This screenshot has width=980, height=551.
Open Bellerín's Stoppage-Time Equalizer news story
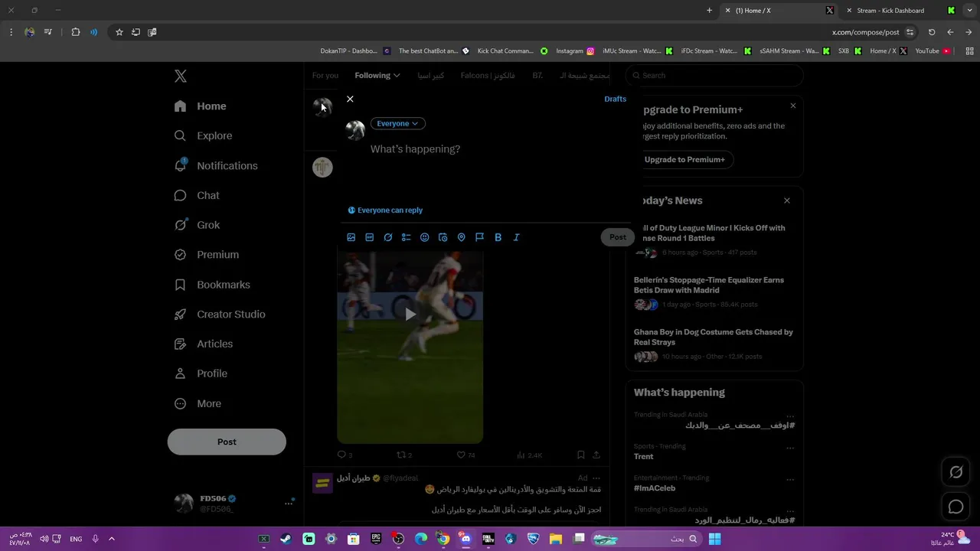(x=714, y=292)
